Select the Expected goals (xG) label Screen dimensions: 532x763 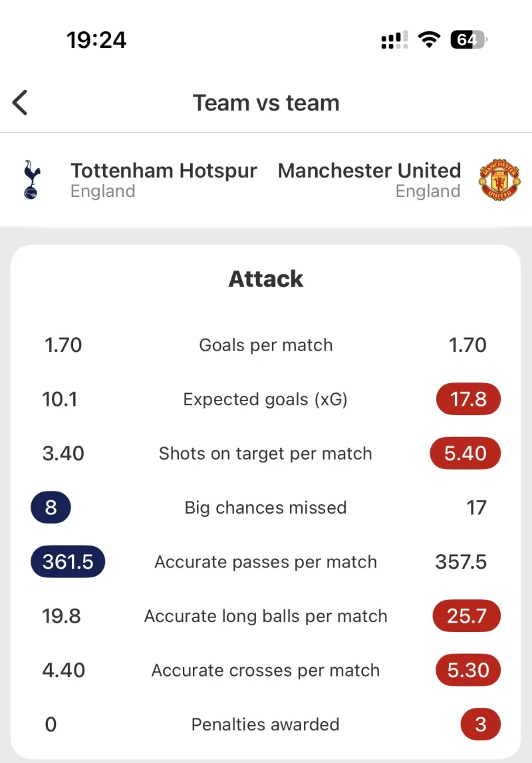coord(266,399)
